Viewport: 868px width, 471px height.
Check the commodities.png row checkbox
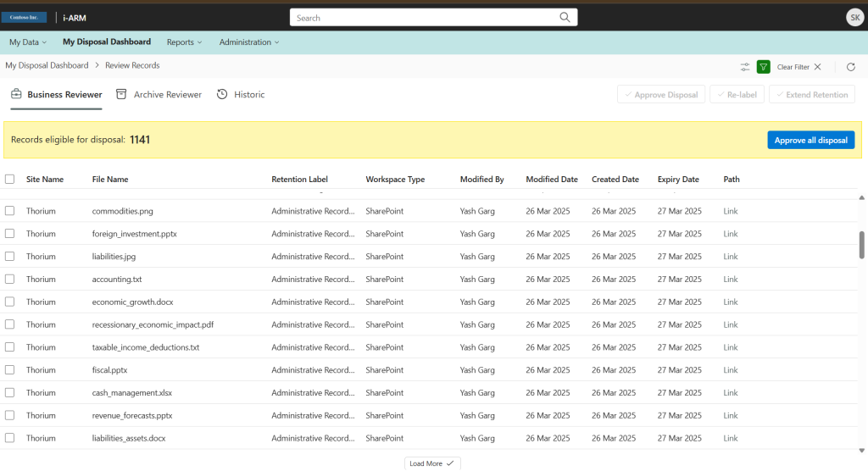(x=9, y=211)
